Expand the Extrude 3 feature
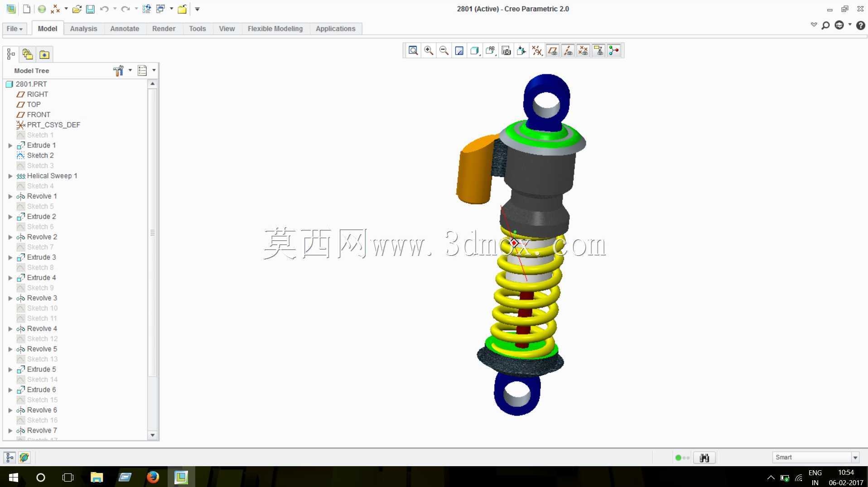This screenshot has height=487, width=868. (10, 258)
